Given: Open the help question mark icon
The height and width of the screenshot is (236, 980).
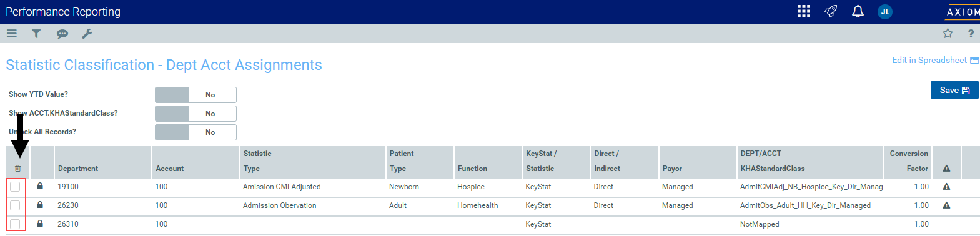Looking at the screenshot, I should point(971,34).
